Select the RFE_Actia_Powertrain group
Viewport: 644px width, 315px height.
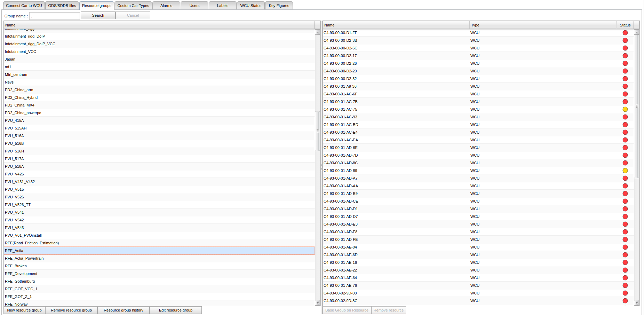(24, 258)
